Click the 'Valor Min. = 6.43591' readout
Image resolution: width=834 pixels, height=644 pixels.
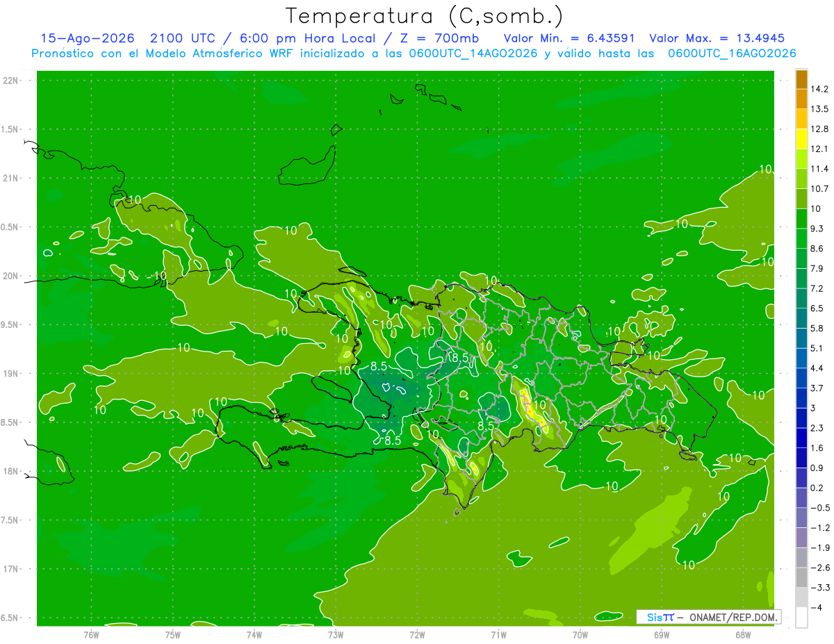pos(570,38)
